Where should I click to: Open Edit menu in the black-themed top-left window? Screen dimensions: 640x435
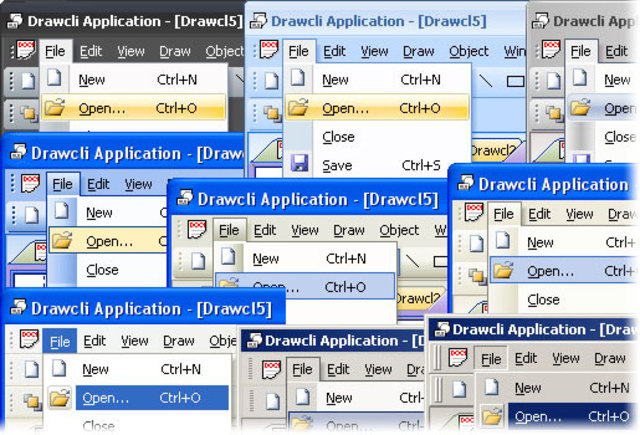pyautogui.click(x=91, y=51)
